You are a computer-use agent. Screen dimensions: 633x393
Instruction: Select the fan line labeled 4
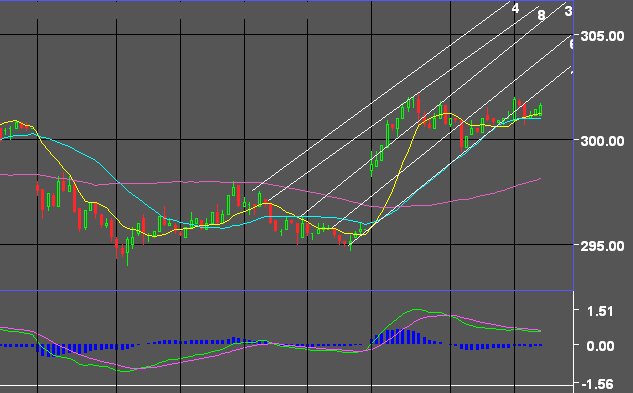point(515,8)
